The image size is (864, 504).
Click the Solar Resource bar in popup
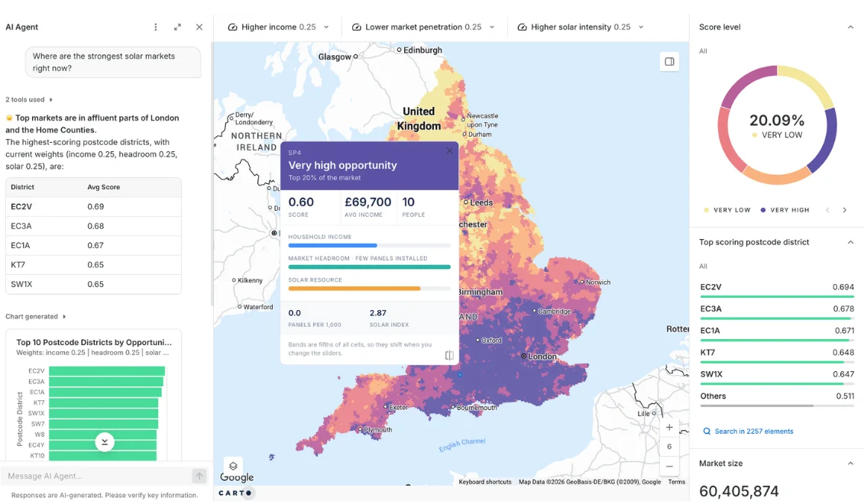pyautogui.click(x=369, y=288)
